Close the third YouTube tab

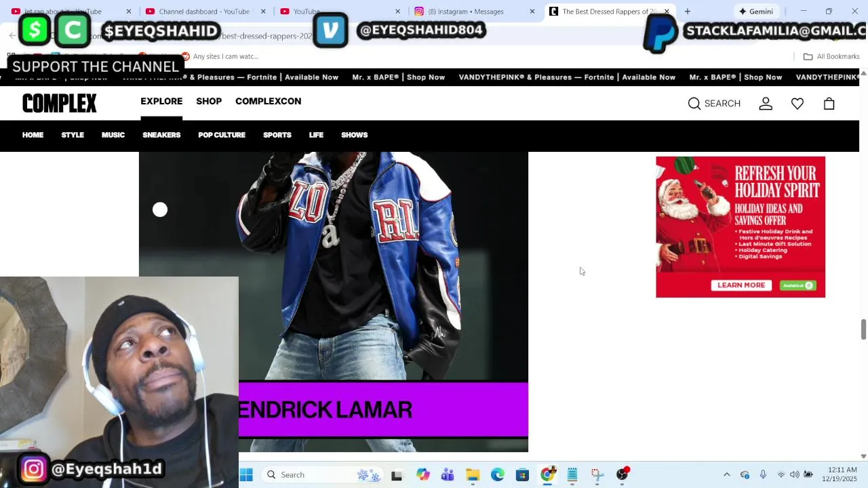point(398,12)
